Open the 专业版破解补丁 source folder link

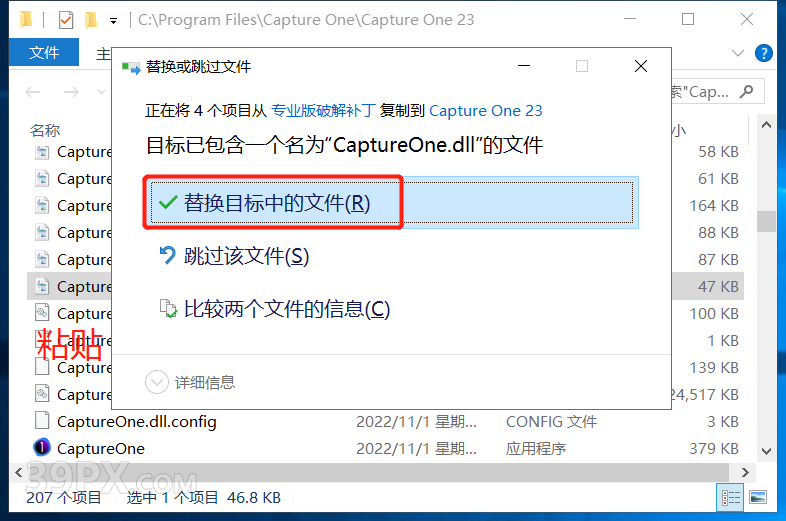tap(323, 110)
